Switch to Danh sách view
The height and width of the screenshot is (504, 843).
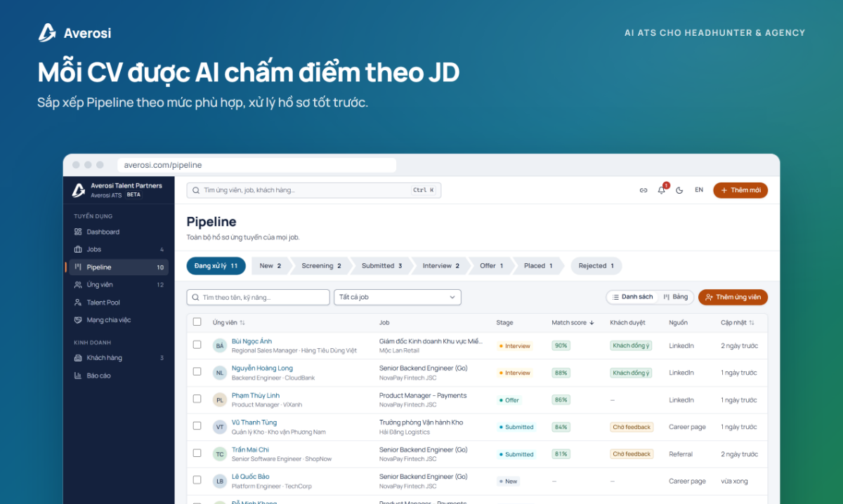coord(632,297)
